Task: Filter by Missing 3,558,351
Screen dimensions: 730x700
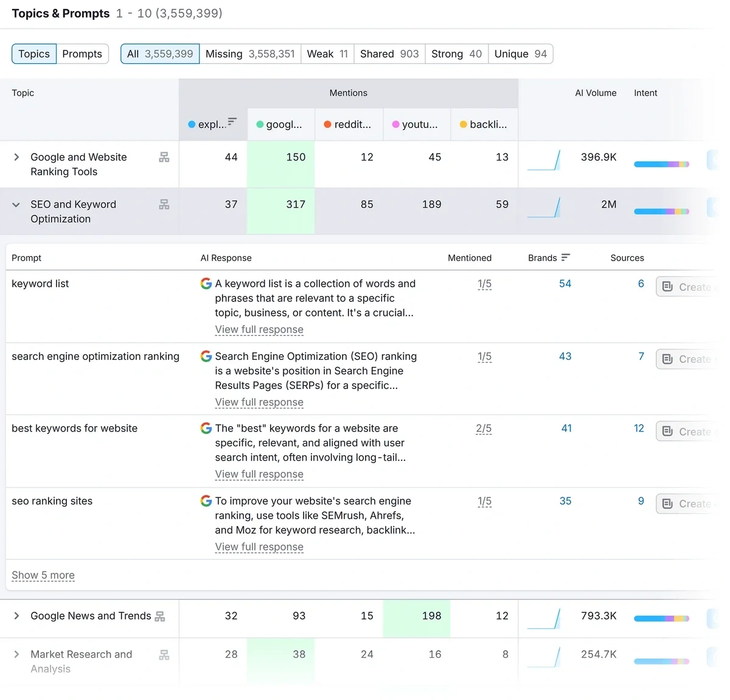Action: (x=250, y=54)
